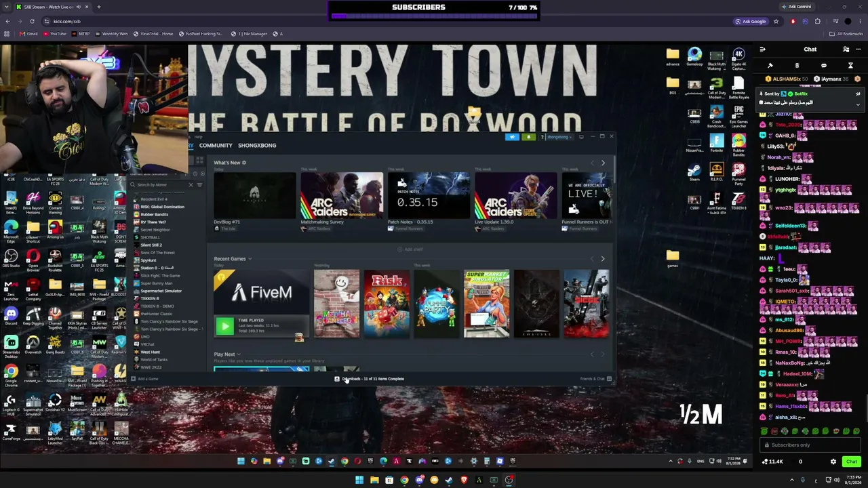
Task: Select the Rubber Bandits desktop shortcut
Action: [x=738, y=143]
